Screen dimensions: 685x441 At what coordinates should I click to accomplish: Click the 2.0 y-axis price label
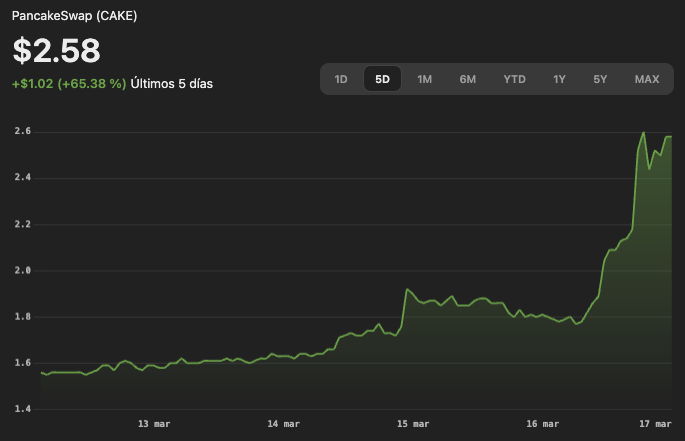tap(22, 270)
